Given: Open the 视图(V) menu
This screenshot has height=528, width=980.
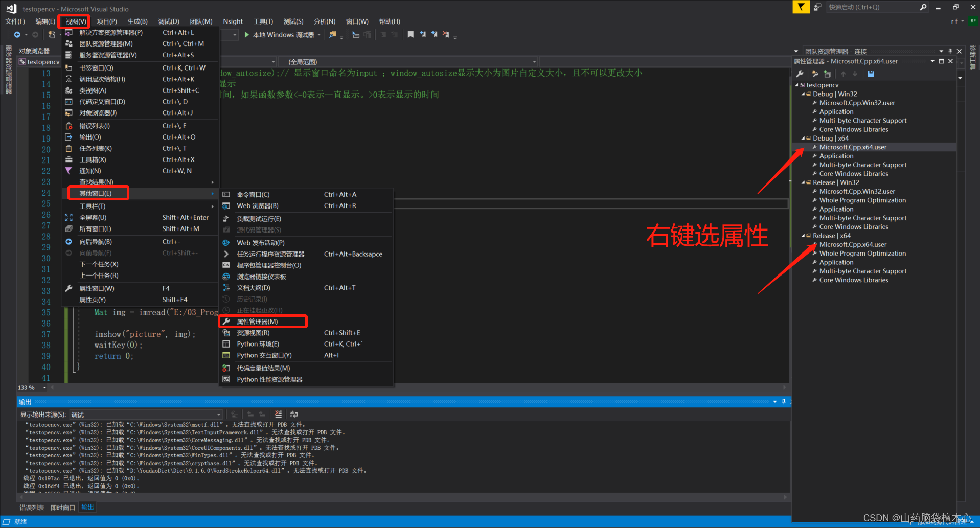Looking at the screenshot, I should point(76,21).
